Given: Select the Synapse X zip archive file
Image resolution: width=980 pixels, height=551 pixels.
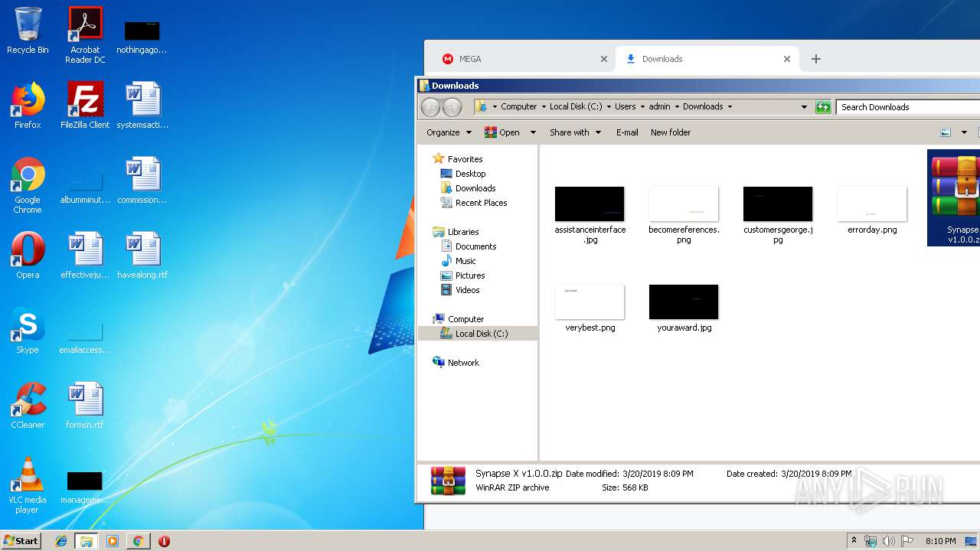Looking at the screenshot, I should (x=954, y=197).
